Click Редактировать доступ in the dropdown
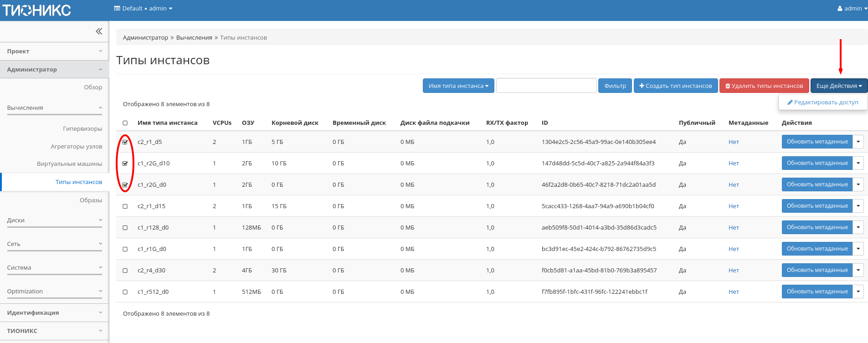This screenshot has width=868, height=343. tap(823, 102)
